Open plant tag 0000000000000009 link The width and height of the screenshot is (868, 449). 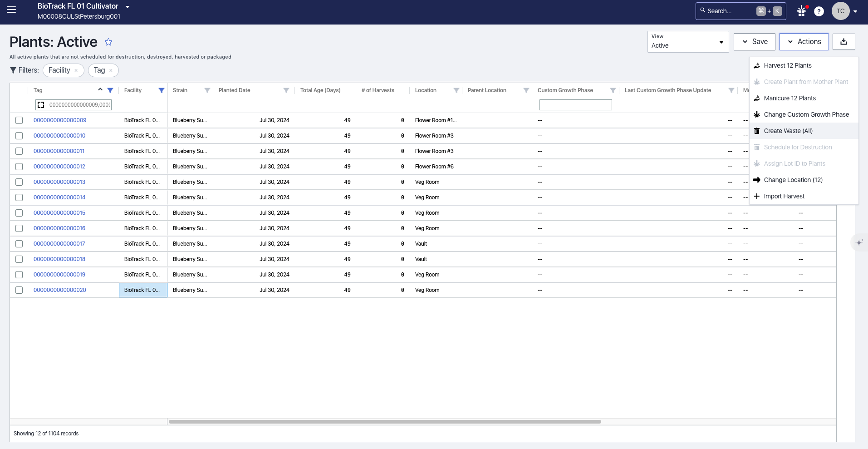pyautogui.click(x=60, y=120)
